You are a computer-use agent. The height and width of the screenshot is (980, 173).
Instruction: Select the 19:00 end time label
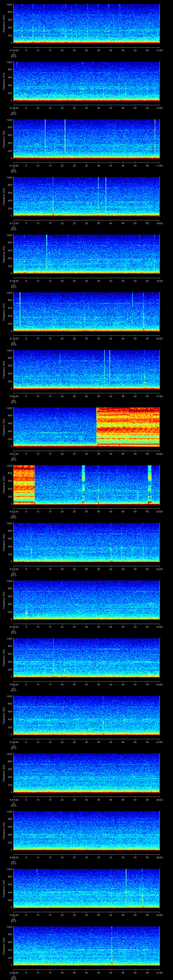pyautogui.click(x=160, y=281)
